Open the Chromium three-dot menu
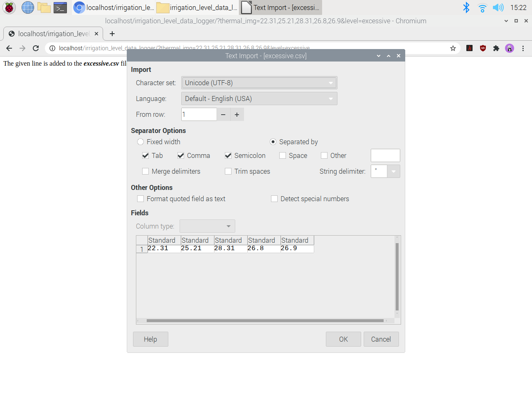This screenshot has width=532, height=399. 523,48
